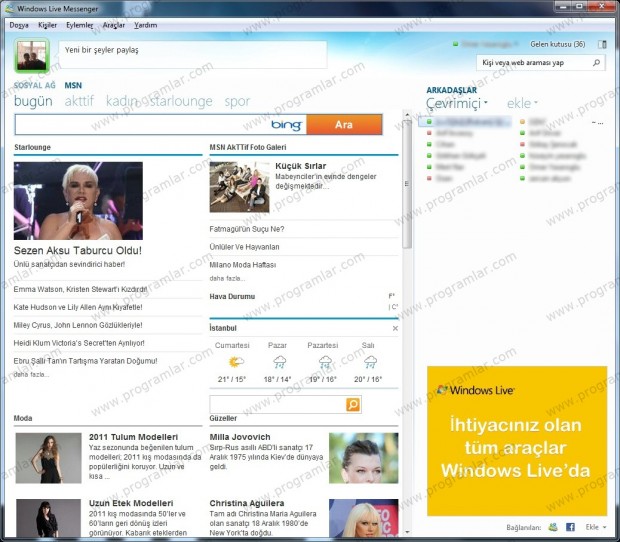Click the Bing search input box
Image resolution: width=620 pixels, height=542 pixels.
[160, 125]
